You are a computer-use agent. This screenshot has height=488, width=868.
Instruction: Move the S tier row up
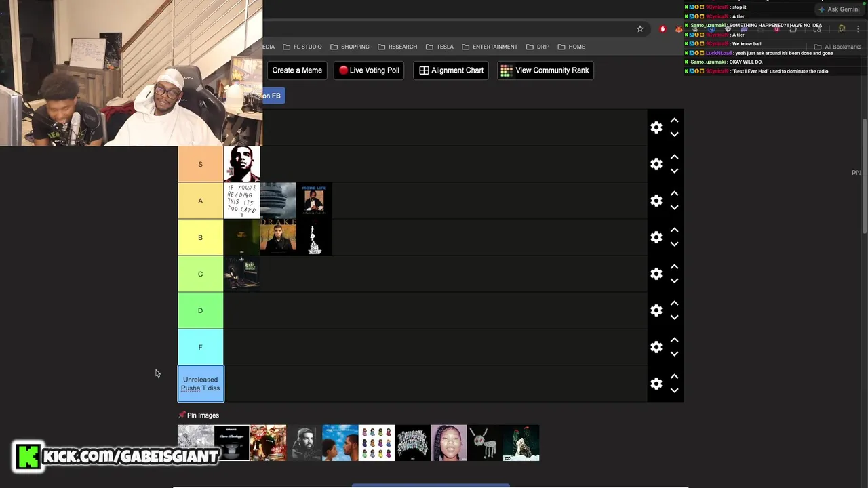click(x=674, y=157)
